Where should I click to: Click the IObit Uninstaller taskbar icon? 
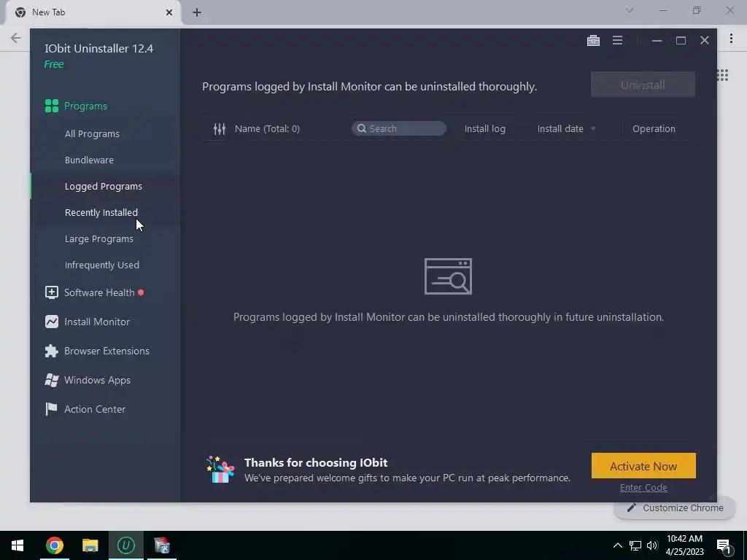125,545
